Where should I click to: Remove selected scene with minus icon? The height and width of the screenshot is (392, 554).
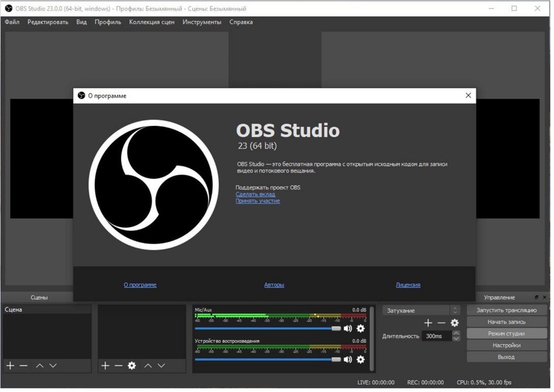(x=24, y=365)
